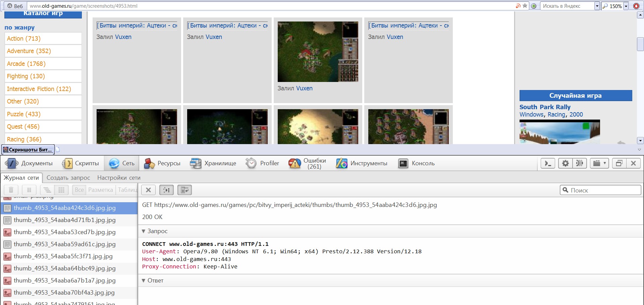Toggle the Разметка request filter

101,190
